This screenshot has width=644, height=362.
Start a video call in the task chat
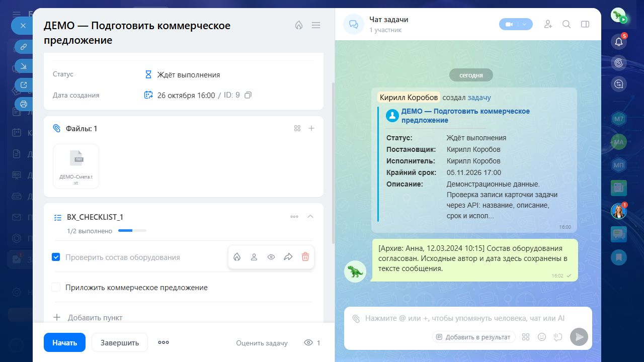pos(509,24)
